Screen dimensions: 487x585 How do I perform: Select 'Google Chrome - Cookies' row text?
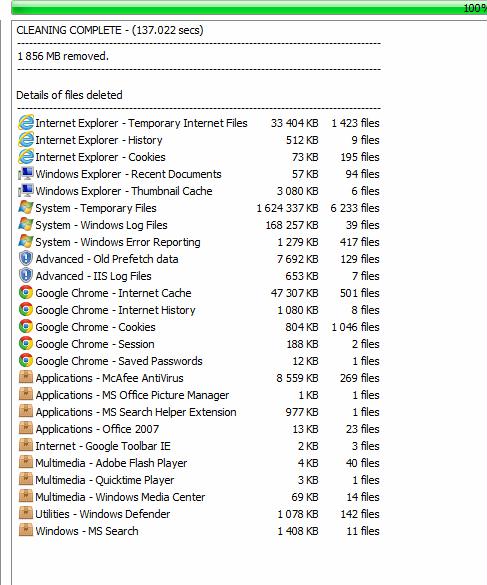96,327
